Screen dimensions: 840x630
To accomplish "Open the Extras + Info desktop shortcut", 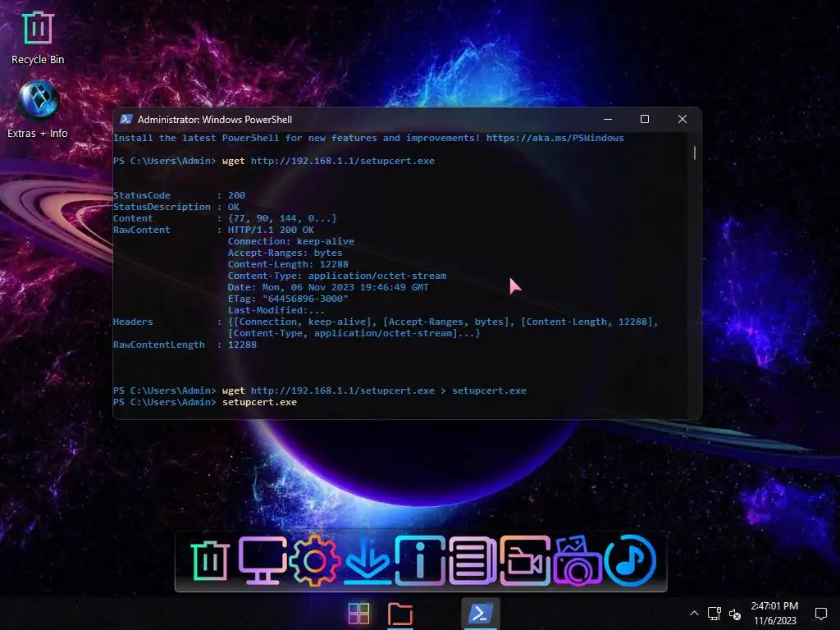I will pyautogui.click(x=38, y=109).
